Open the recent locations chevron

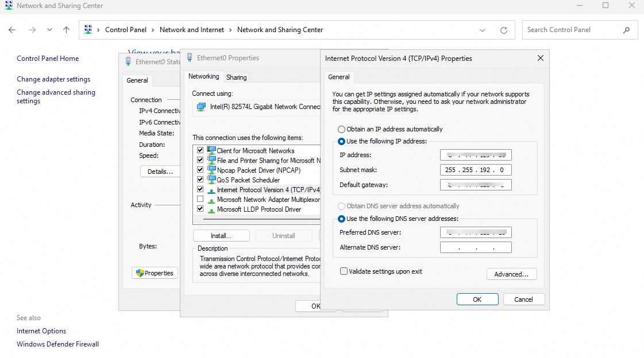(50, 30)
